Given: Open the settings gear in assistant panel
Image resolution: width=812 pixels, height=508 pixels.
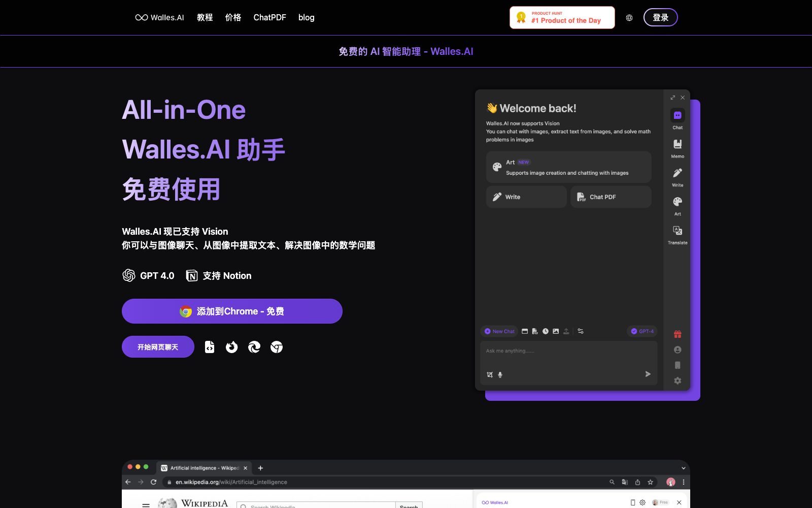Looking at the screenshot, I should click(678, 380).
